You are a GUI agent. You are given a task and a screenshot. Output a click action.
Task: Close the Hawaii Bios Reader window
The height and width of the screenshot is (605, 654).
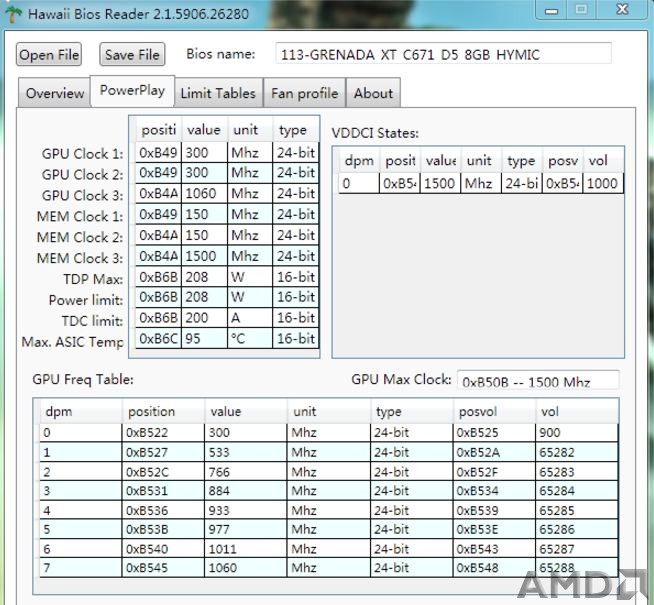[x=622, y=10]
